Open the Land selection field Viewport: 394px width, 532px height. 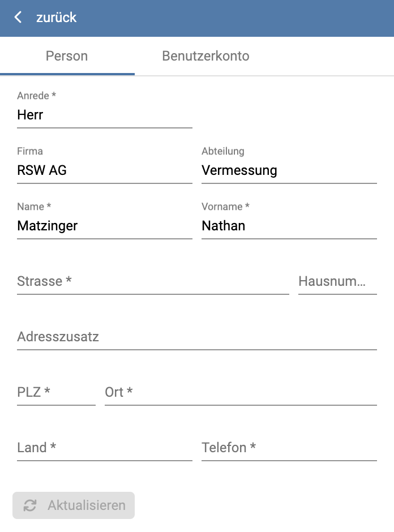pyautogui.click(x=105, y=448)
